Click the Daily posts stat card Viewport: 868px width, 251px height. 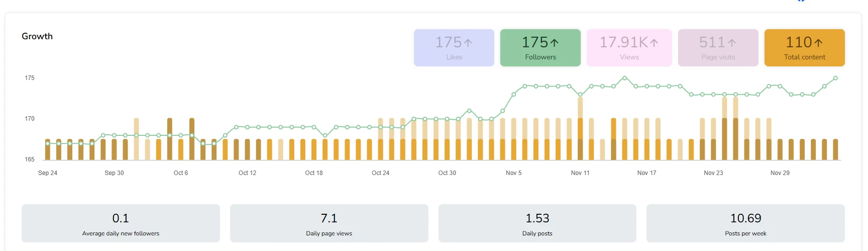click(x=537, y=223)
